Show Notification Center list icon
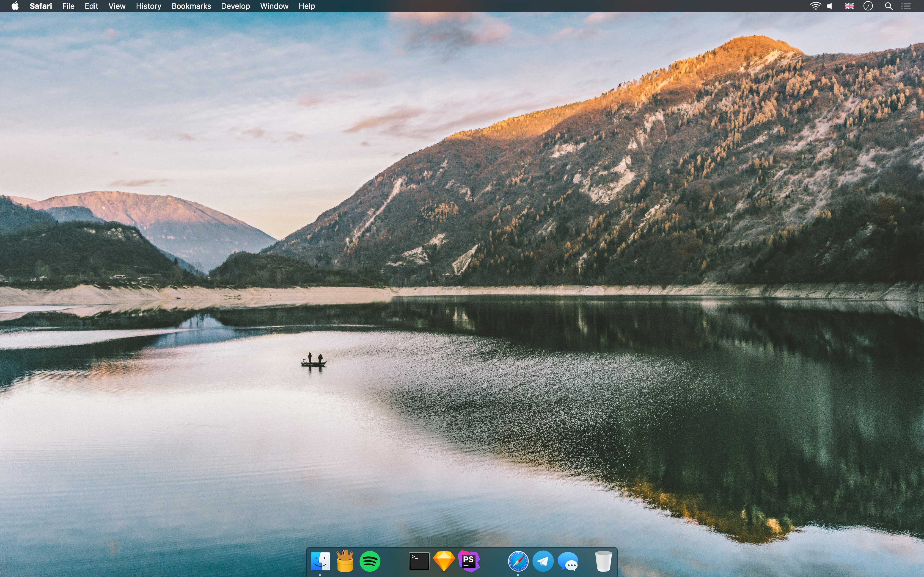This screenshot has height=577, width=924. pyautogui.click(x=906, y=6)
